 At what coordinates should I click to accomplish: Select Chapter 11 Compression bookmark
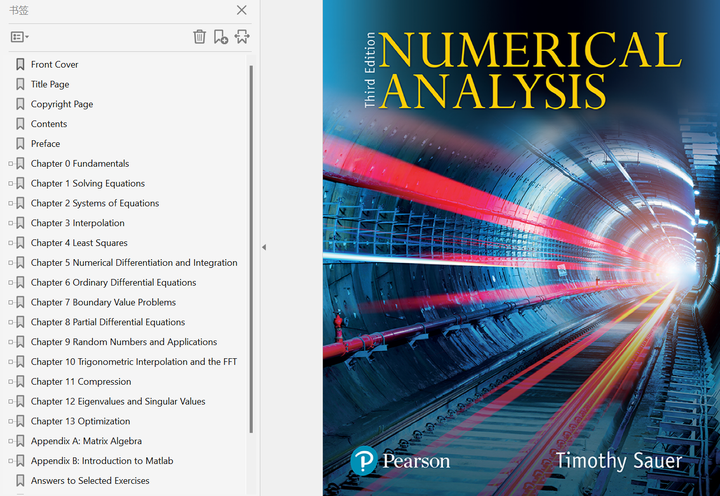[80, 382]
